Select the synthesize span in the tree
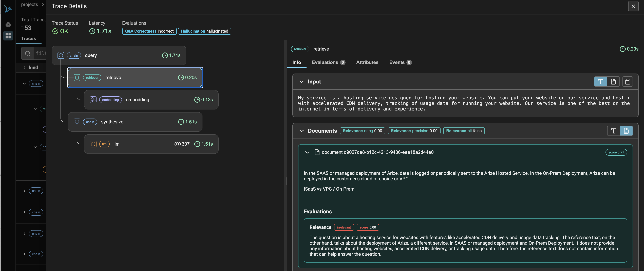Viewport: 644px width, 271px height. [x=135, y=122]
